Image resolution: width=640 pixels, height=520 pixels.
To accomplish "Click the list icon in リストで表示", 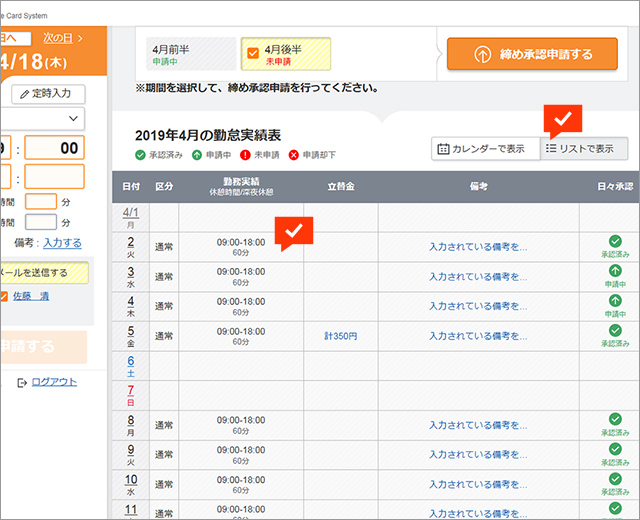I will point(551,148).
